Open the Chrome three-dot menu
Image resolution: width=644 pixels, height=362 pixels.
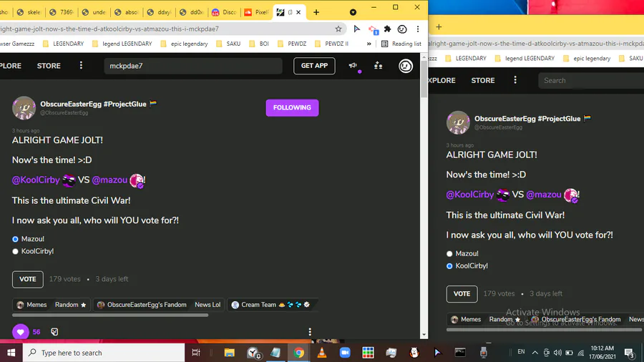point(418,29)
